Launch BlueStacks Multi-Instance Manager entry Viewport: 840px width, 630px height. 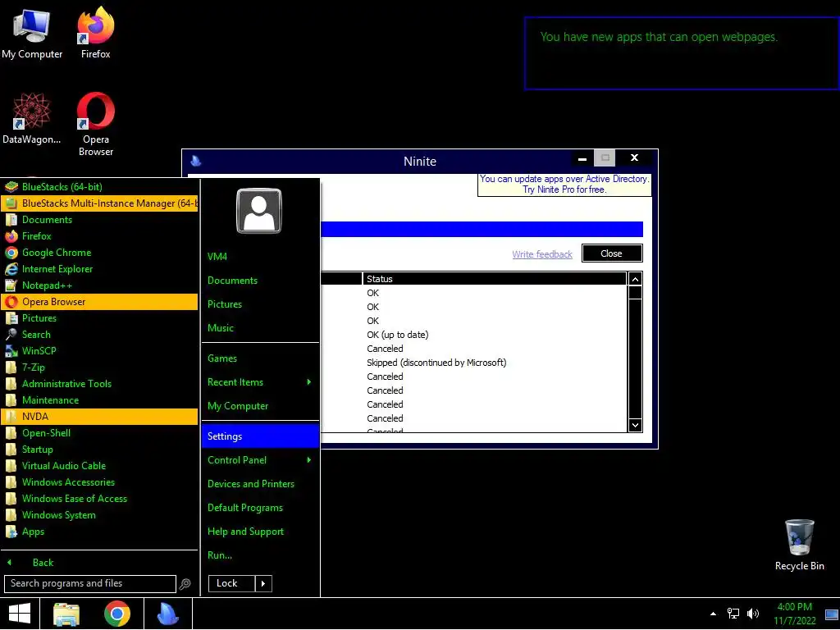point(99,203)
